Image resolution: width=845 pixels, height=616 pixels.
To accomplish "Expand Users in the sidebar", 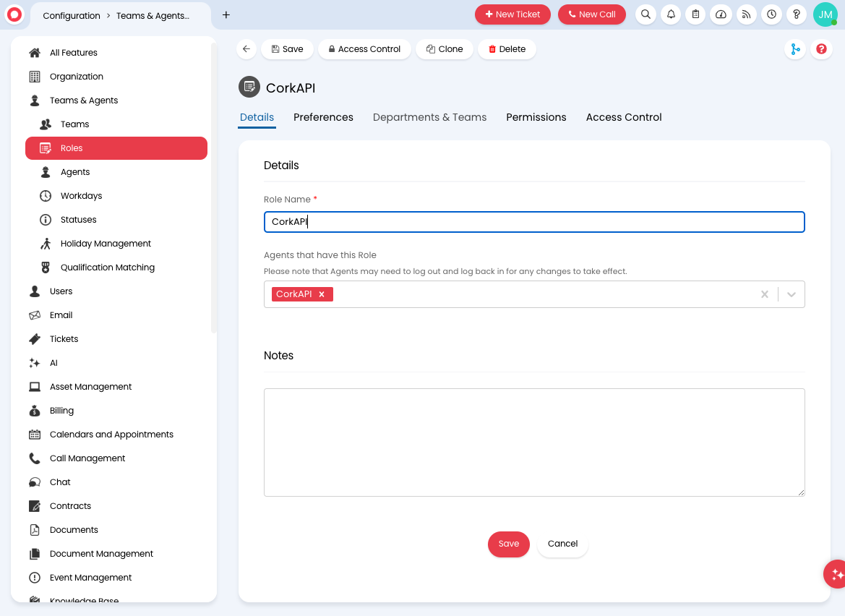I will 116,291.
